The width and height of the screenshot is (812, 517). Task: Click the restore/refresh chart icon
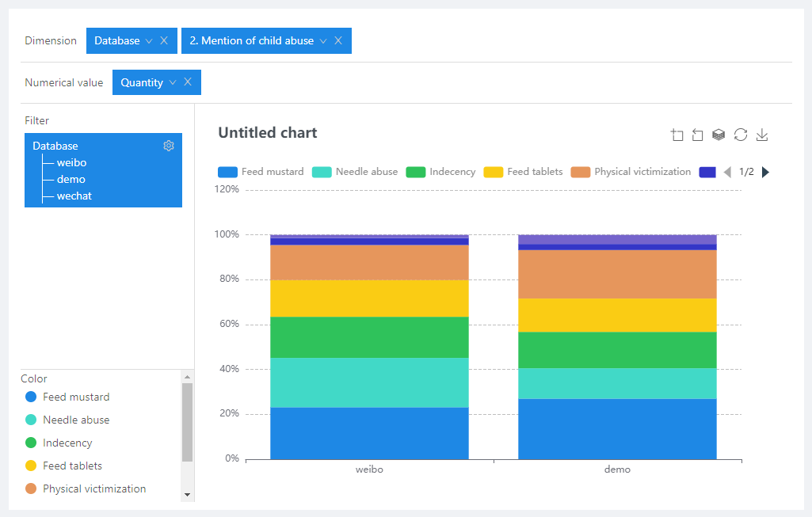pyautogui.click(x=741, y=135)
